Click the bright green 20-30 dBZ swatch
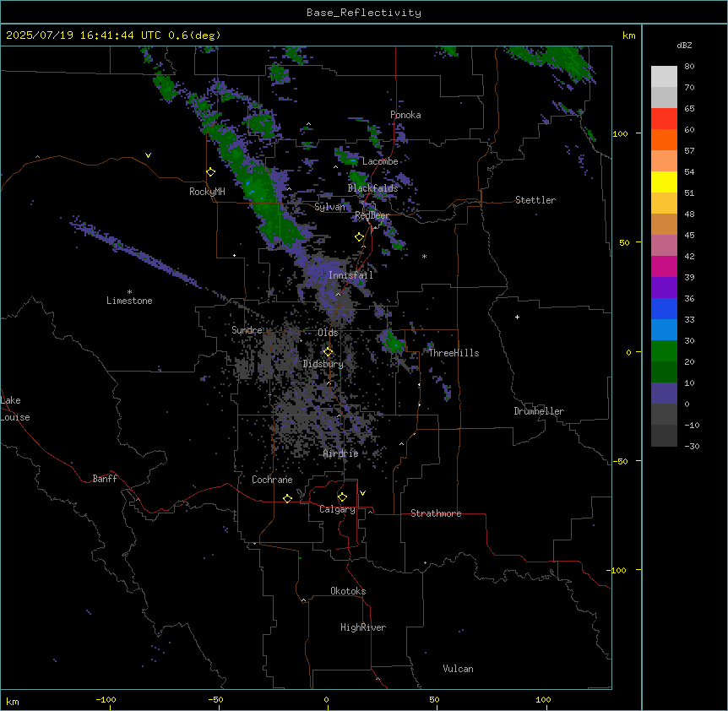The image size is (728, 711). pos(664,351)
